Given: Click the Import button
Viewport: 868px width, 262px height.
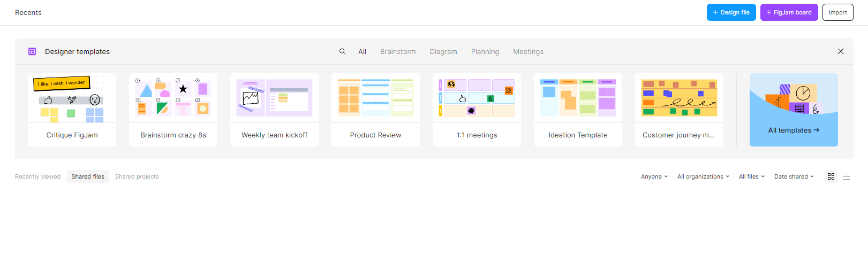Looking at the screenshot, I should tap(838, 12).
